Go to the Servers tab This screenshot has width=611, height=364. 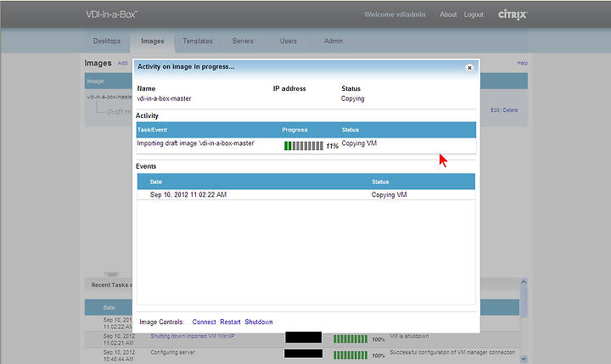243,41
